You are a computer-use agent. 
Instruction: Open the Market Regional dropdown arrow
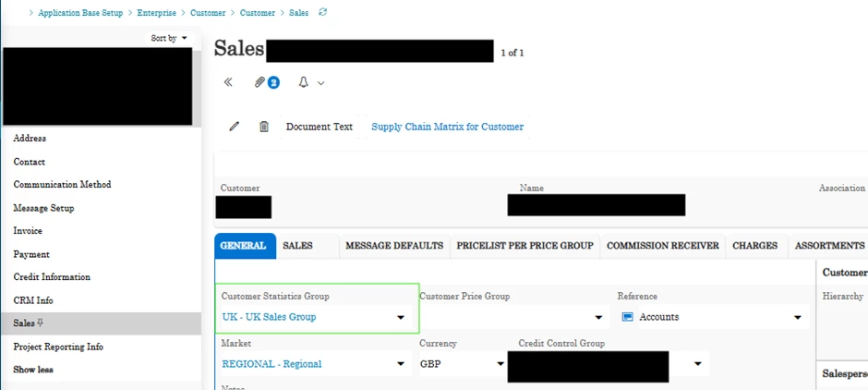[400, 364]
